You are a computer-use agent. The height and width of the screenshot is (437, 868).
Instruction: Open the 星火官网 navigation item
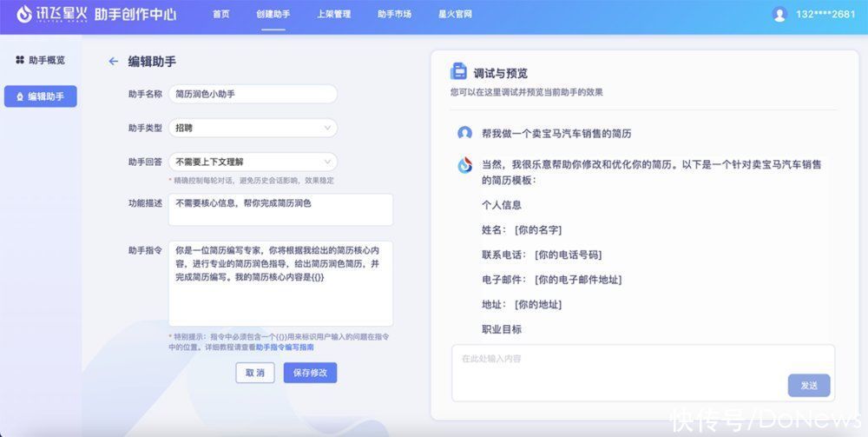click(455, 15)
